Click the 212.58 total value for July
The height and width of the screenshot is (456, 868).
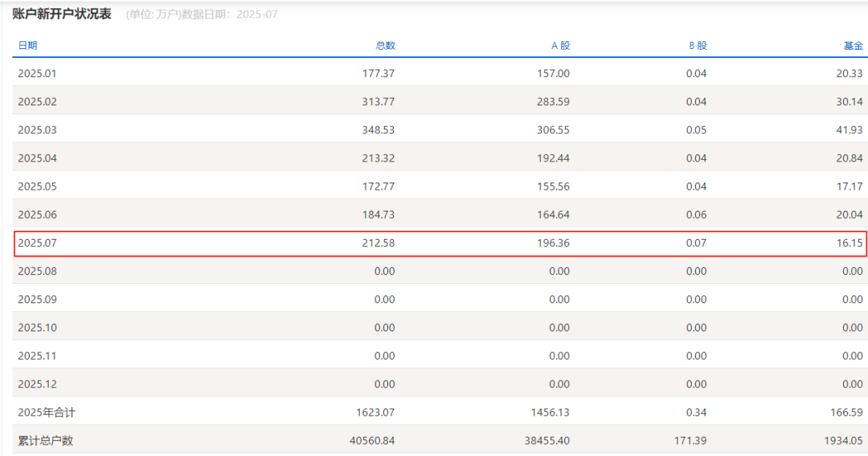pyautogui.click(x=379, y=243)
